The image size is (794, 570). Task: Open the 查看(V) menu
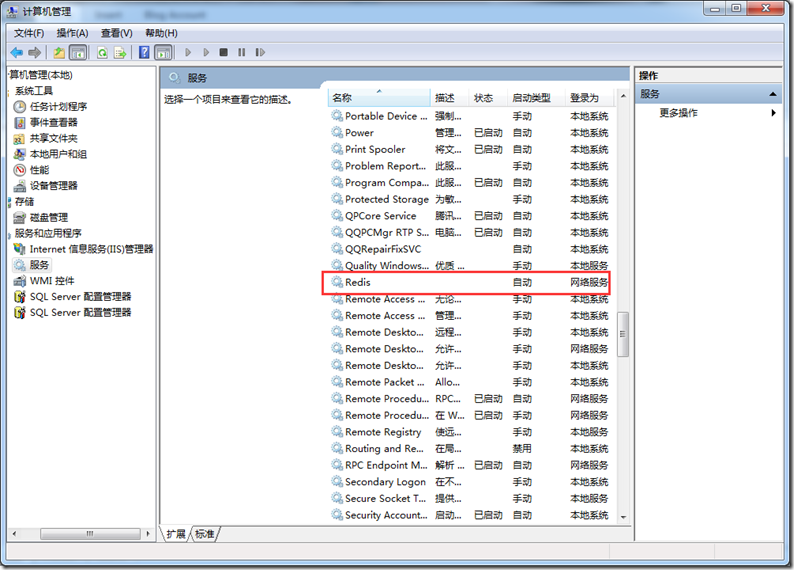coord(116,33)
